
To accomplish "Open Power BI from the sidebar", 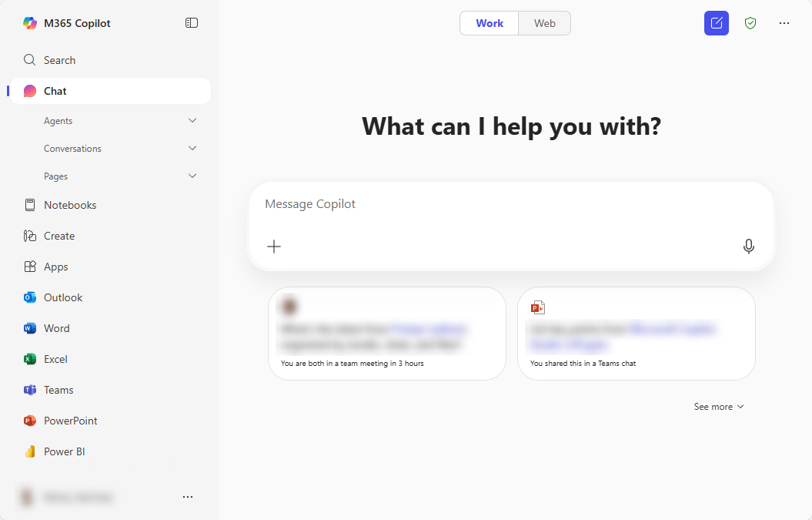I will pyautogui.click(x=64, y=451).
